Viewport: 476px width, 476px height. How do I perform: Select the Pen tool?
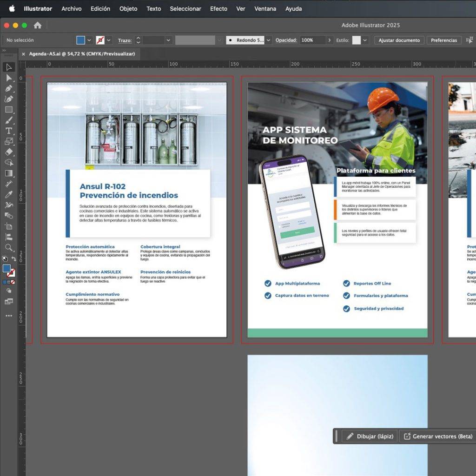pos(9,89)
